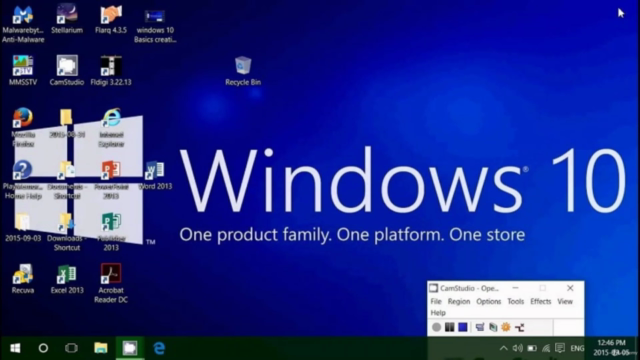
Task: Open Cortana search circle on taskbar
Action: point(43,348)
